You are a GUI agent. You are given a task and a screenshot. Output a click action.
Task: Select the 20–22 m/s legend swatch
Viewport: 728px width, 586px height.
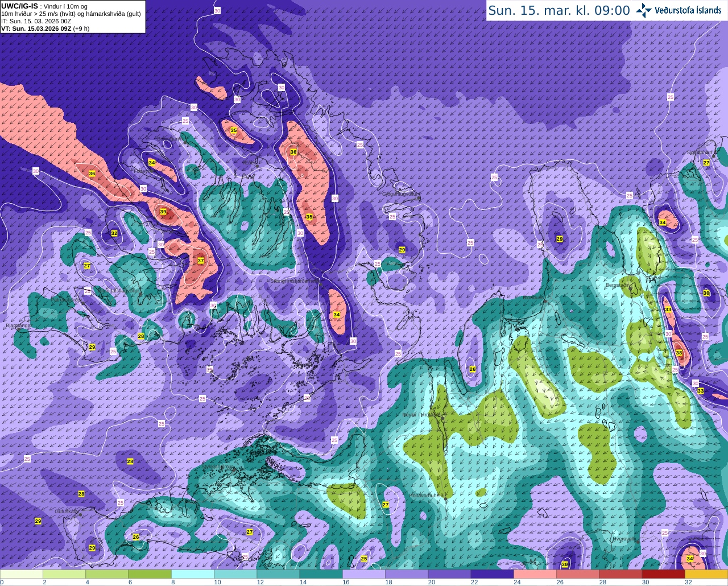[449, 574]
